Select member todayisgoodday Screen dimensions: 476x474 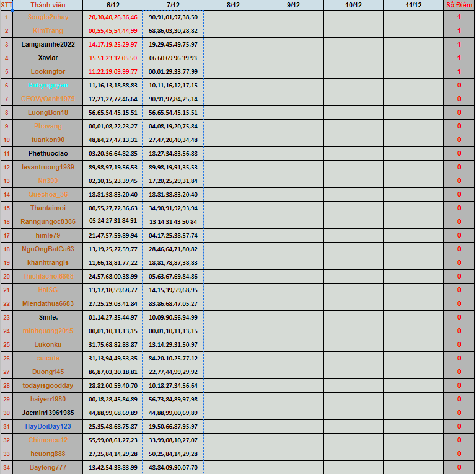coord(48,385)
